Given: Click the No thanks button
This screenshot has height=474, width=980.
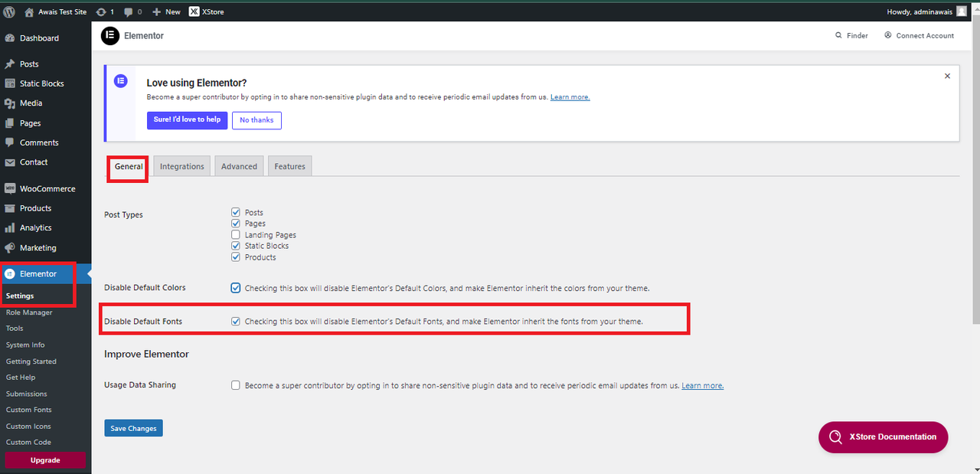Looking at the screenshot, I should click(x=256, y=120).
